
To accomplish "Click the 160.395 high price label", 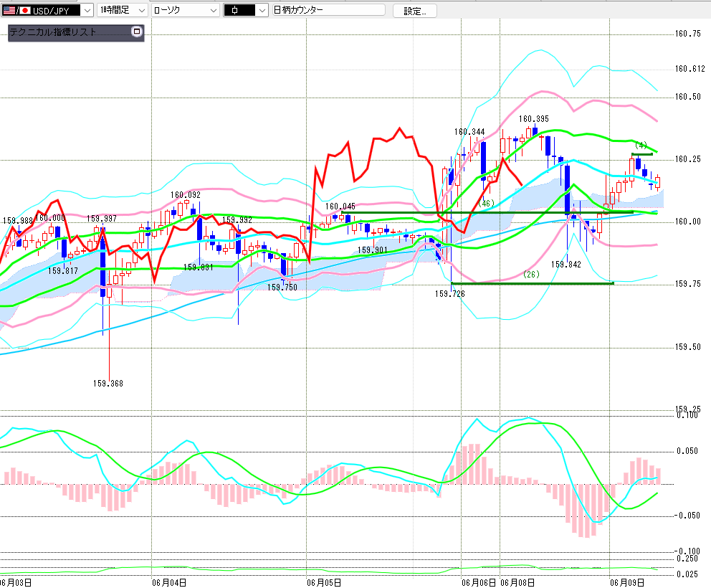I will click(534, 119).
